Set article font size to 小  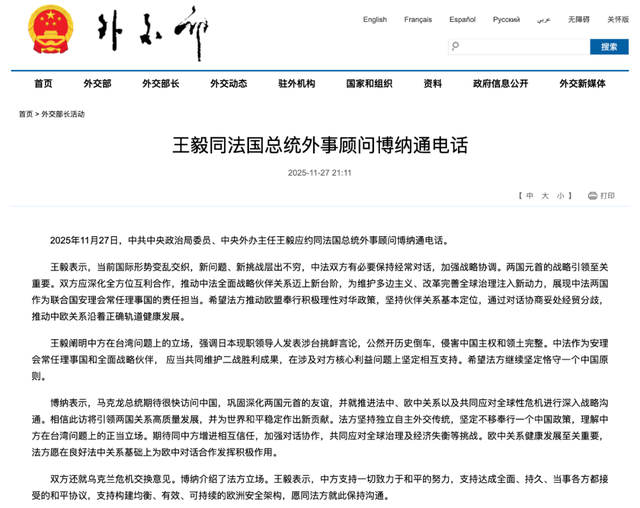pyautogui.click(x=561, y=196)
